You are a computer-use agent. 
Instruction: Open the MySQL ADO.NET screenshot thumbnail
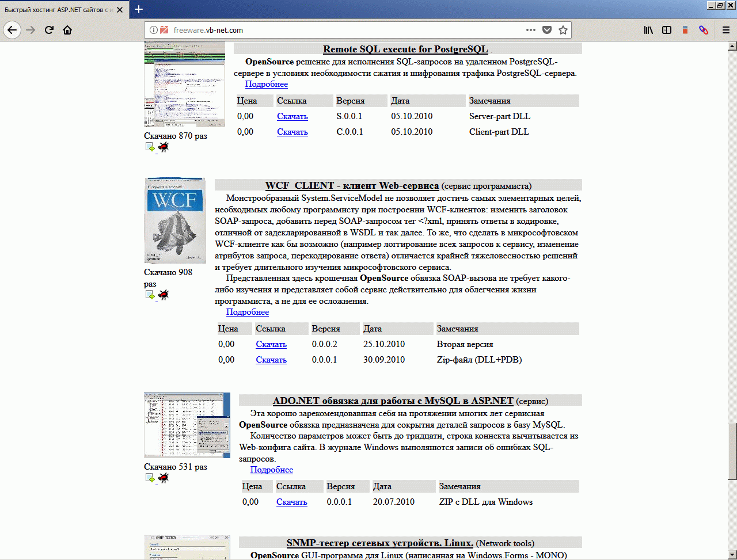point(187,425)
